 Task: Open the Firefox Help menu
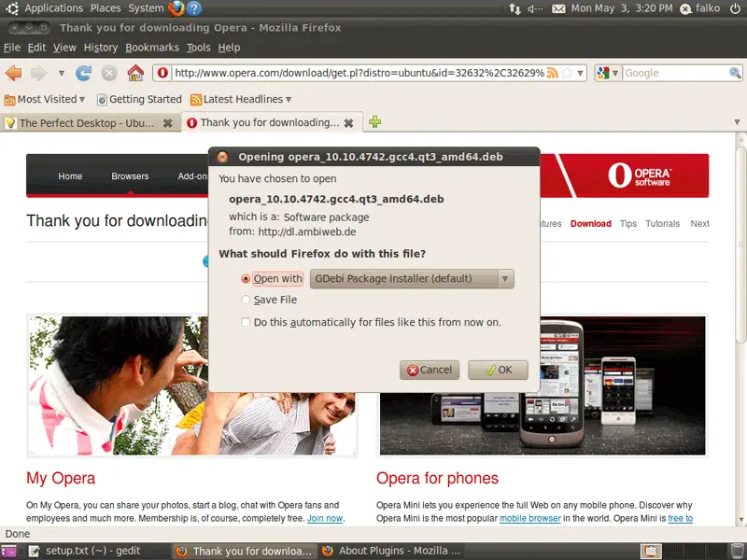[229, 48]
